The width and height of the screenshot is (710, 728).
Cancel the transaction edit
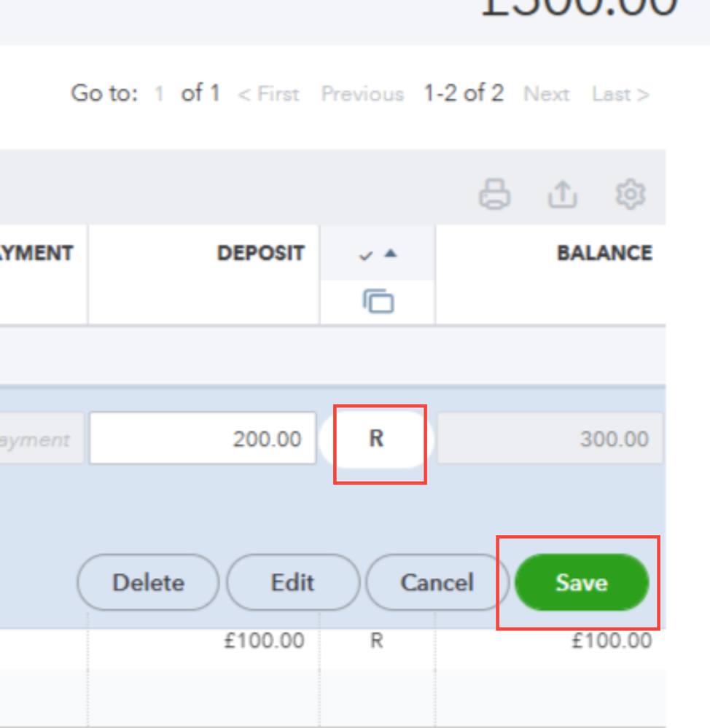tap(437, 582)
